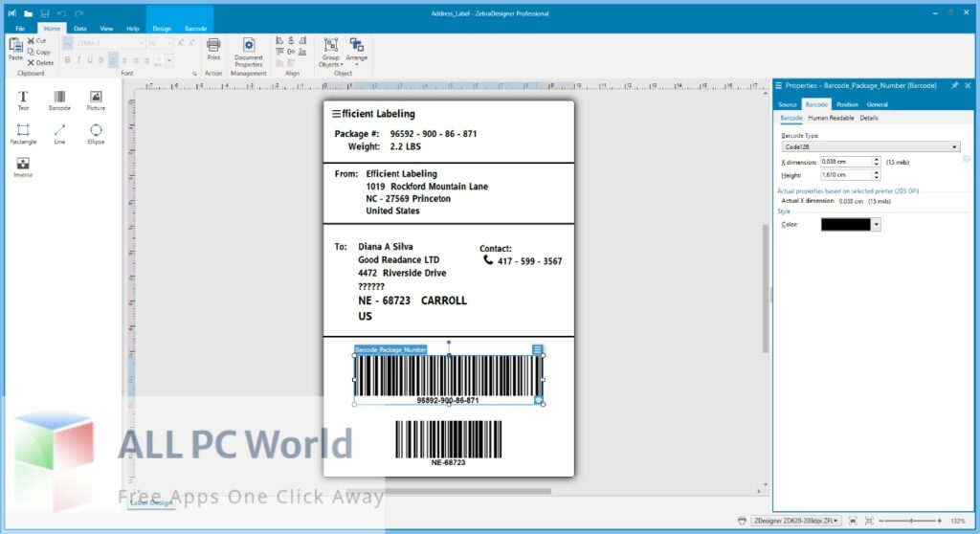Click the Delete button in Clipboard group
This screenshot has width=980, height=534.
[x=39, y=62]
